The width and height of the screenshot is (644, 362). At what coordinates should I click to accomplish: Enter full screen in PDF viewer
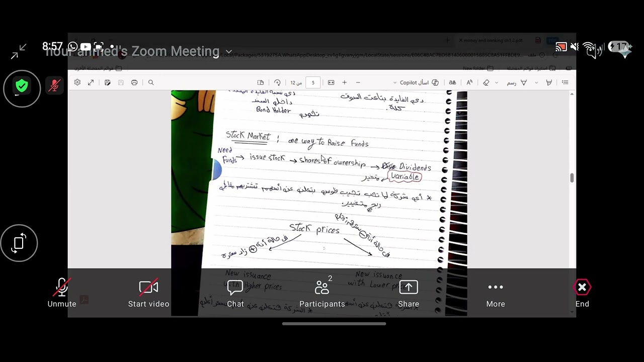[91, 82]
